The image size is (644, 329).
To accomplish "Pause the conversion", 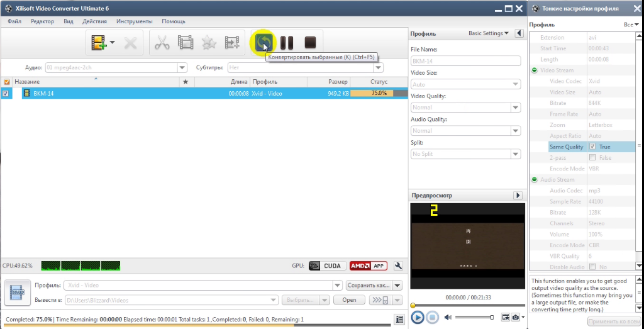I will coord(287,43).
